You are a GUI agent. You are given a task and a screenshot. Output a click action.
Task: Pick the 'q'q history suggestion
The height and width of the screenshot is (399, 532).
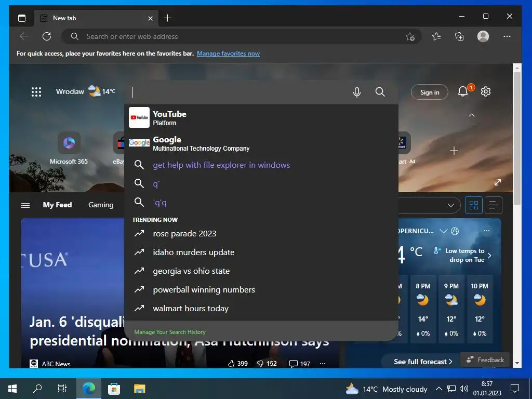coord(261,203)
